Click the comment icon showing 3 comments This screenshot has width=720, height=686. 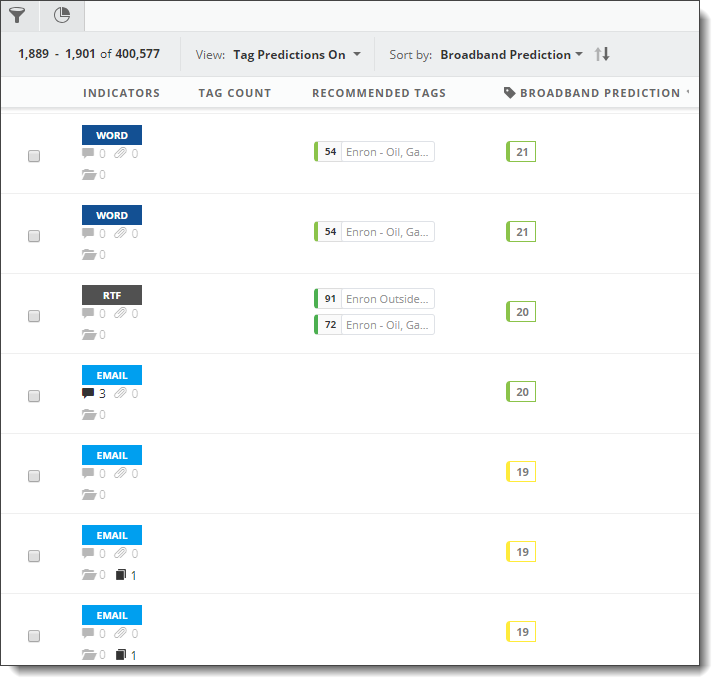pos(88,394)
